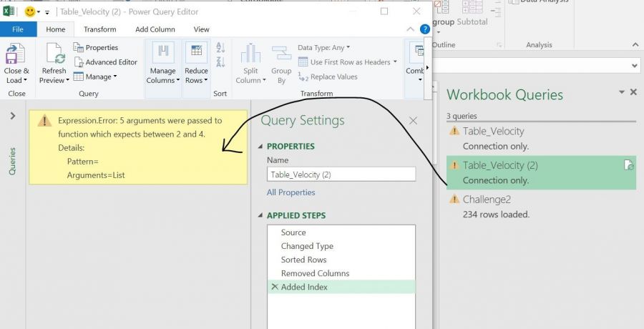The image size is (644, 329).
Task: Click the warning icon beside Challenge2
Action: click(x=454, y=200)
